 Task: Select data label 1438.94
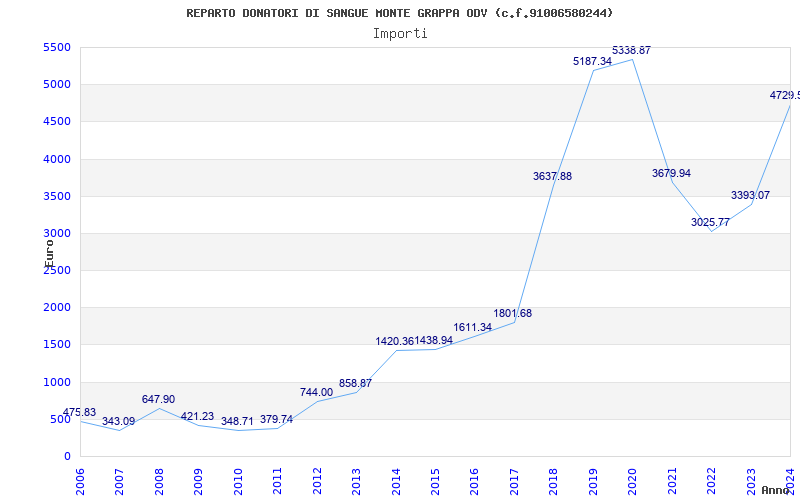[434, 340]
